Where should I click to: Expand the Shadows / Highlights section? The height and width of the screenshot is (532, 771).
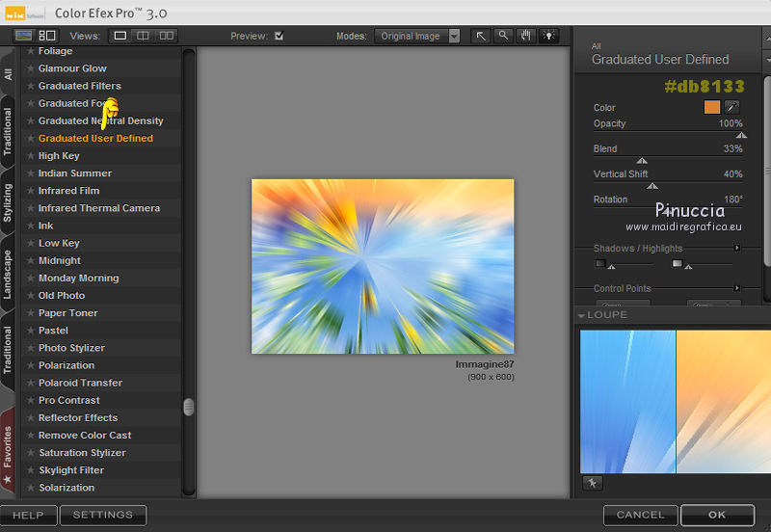[x=737, y=249]
